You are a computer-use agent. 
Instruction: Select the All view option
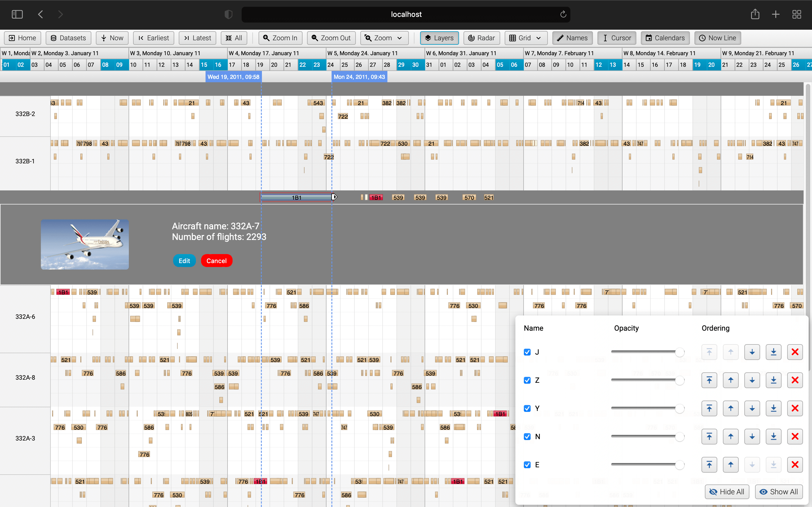233,38
